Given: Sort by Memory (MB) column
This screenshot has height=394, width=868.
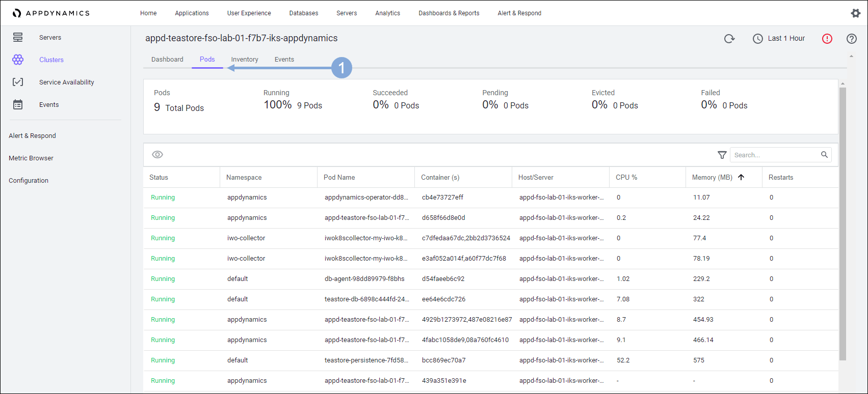Looking at the screenshot, I should (712, 178).
